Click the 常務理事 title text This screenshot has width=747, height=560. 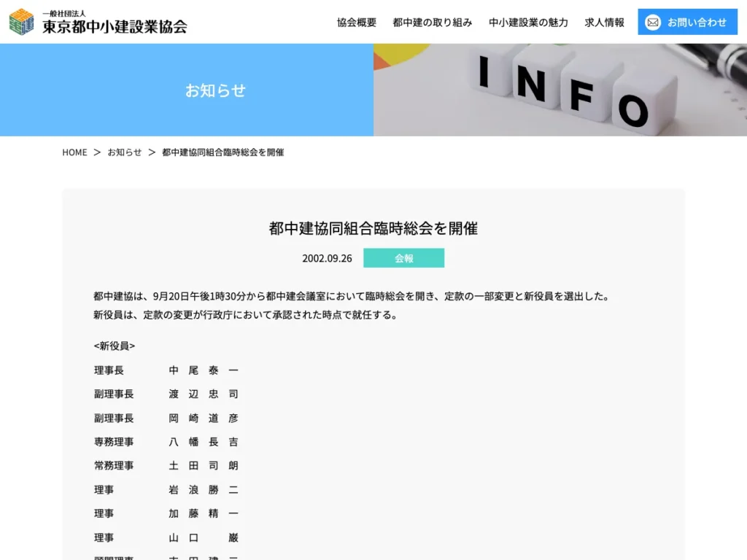coord(114,466)
